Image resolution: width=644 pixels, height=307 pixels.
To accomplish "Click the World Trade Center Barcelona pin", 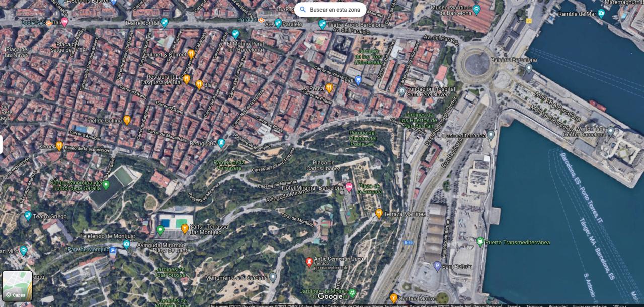I will pyautogui.click(x=611, y=131).
